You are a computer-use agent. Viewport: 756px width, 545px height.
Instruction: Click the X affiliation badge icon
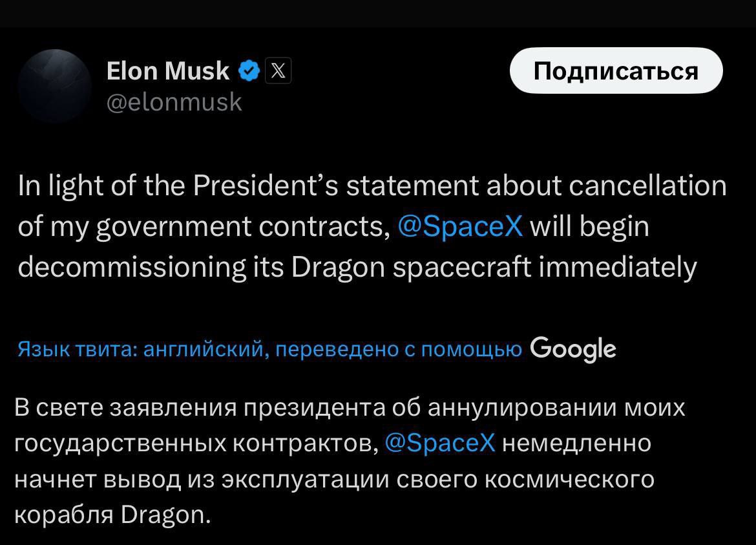pyautogui.click(x=278, y=70)
